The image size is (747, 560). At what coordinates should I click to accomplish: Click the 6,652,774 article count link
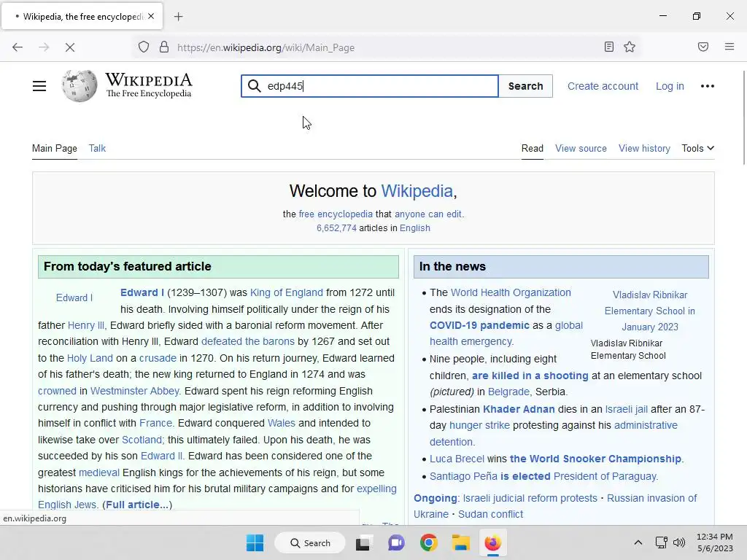pyautogui.click(x=336, y=228)
